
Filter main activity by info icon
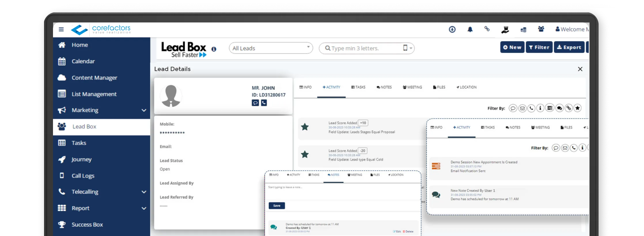click(540, 108)
